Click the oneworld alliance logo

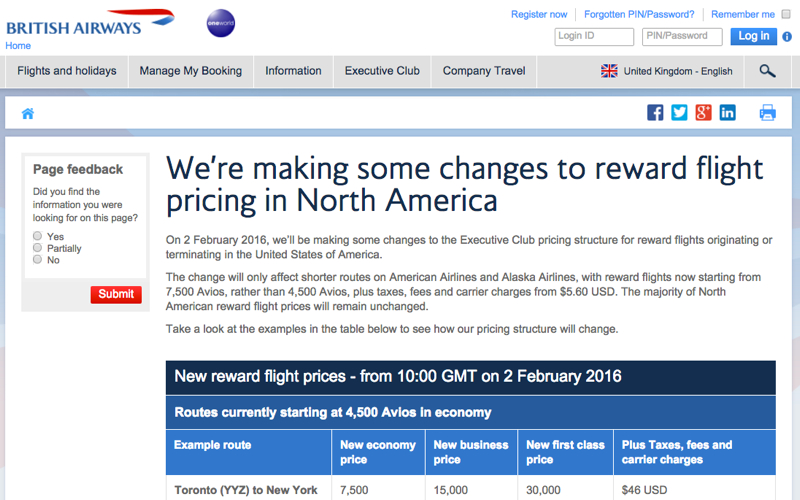click(221, 23)
